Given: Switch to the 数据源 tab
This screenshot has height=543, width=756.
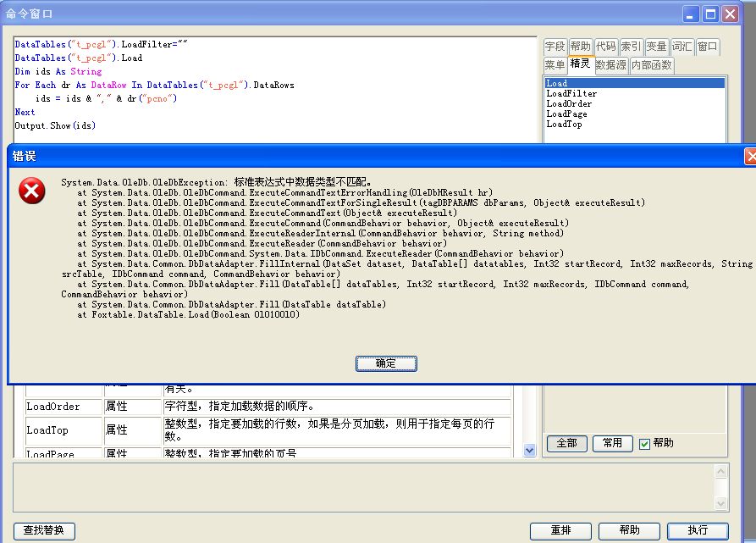Looking at the screenshot, I should pyautogui.click(x=610, y=65).
